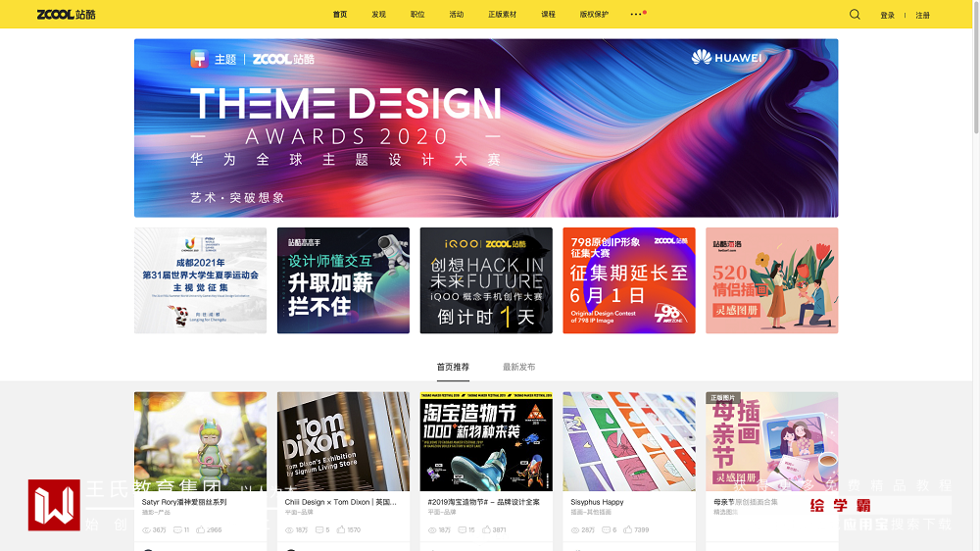Image resolution: width=980 pixels, height=551 pixels.
Task: Open 成都2021年 大学生夏季运动会 card
Action: [201, 280]
